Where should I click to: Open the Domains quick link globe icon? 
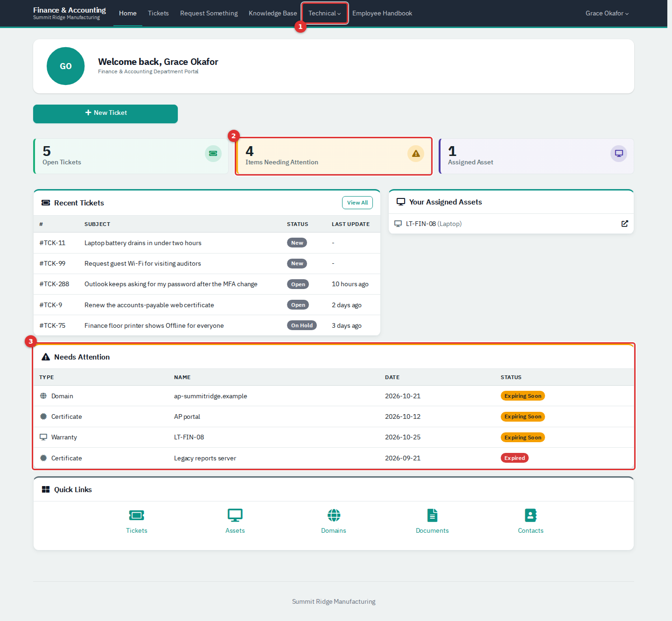coord(334,515)
